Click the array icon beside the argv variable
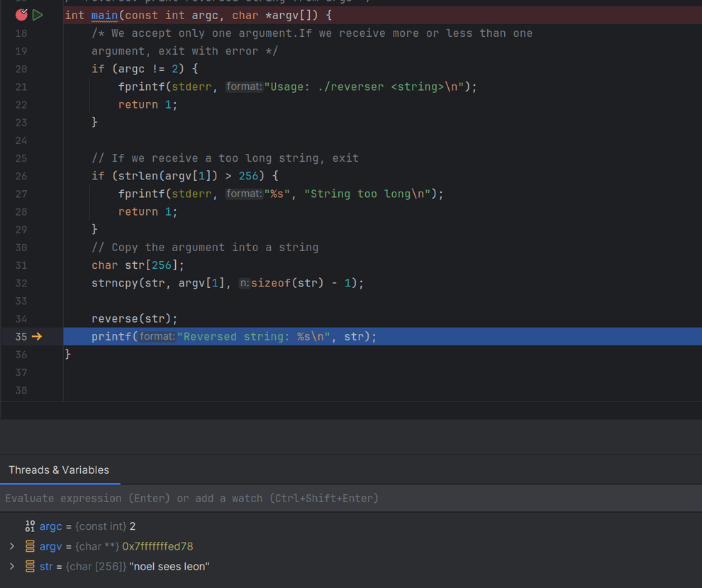The height and width of the screenshot is (588, 702). [x=30, y=546]
